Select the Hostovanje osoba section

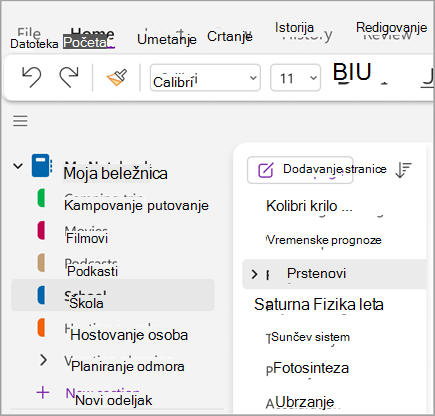coord(129,335)
